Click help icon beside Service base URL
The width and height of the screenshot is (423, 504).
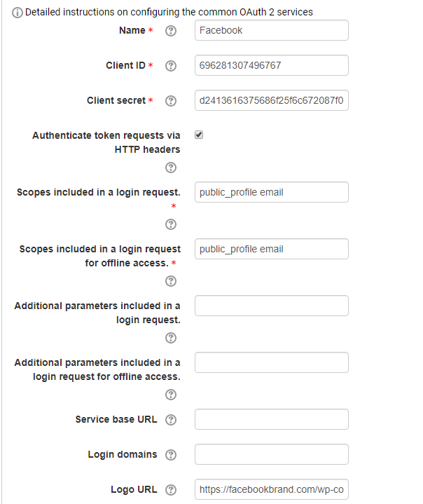click(x=170, y=420)
